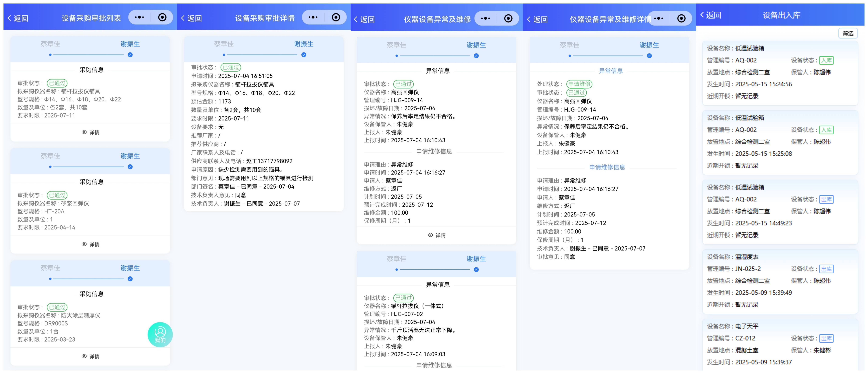Open 详情 for the 防火涂层测厚仪 card

pyautogui.click(x=90, y=356)
